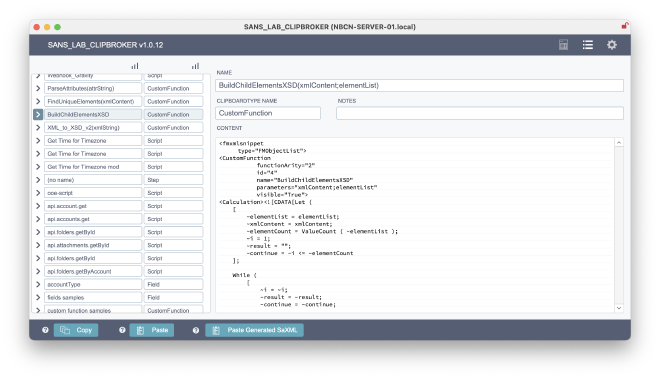Select the fields samples entry

tap(93, 297)
